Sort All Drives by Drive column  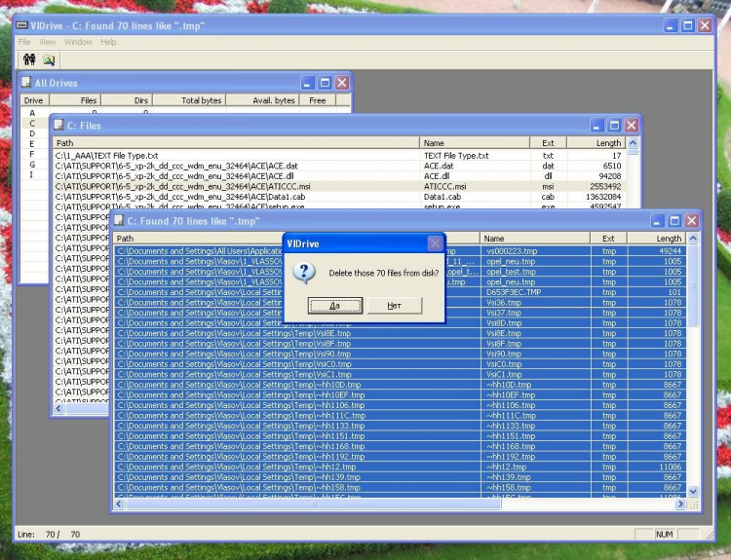[35, 100]
